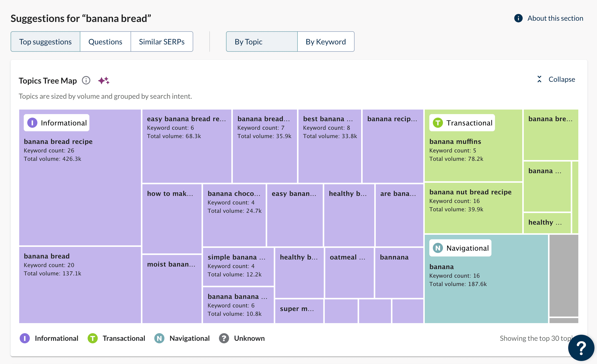Screen dimensions: 597x364
Task: Click the Unknown legend question mark icon
Action: click(x=224, y=338)
